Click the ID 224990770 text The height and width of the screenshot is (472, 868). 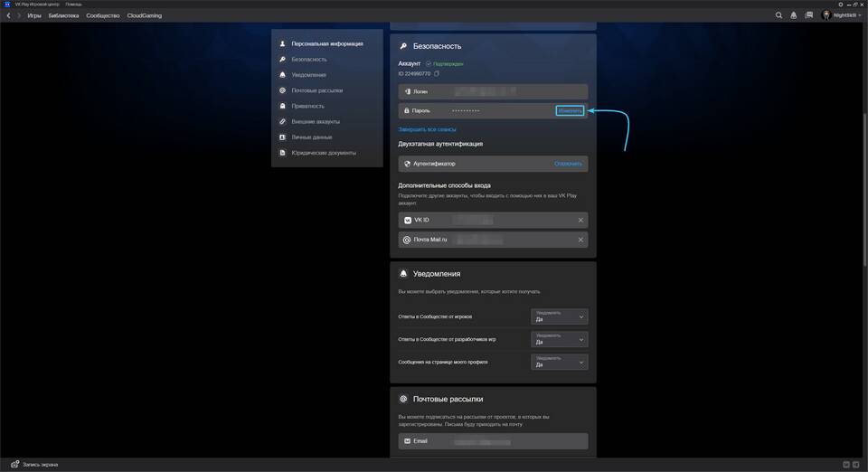[x=414, y=73]
